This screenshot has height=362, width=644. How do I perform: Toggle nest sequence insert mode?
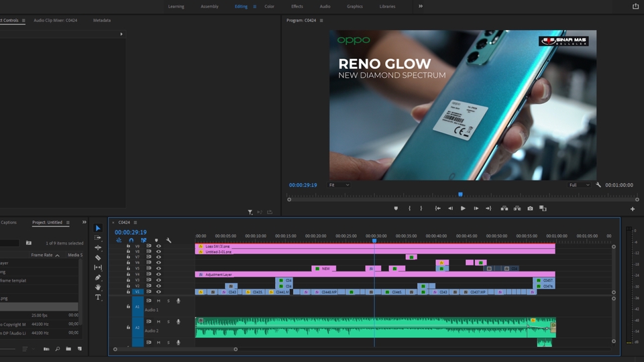119,241
